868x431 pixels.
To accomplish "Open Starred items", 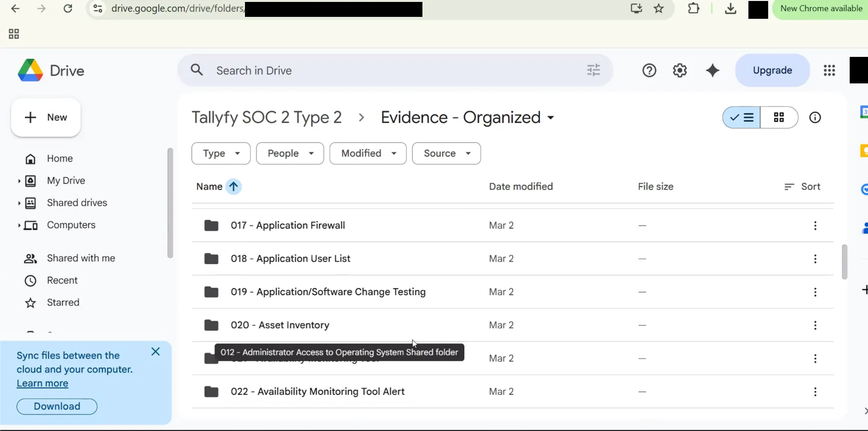I will point(63,303).
